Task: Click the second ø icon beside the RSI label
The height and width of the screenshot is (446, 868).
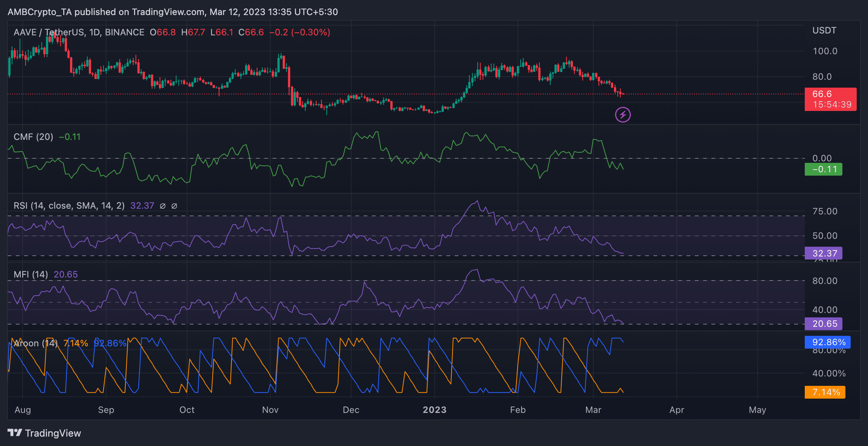Action: 174,206
